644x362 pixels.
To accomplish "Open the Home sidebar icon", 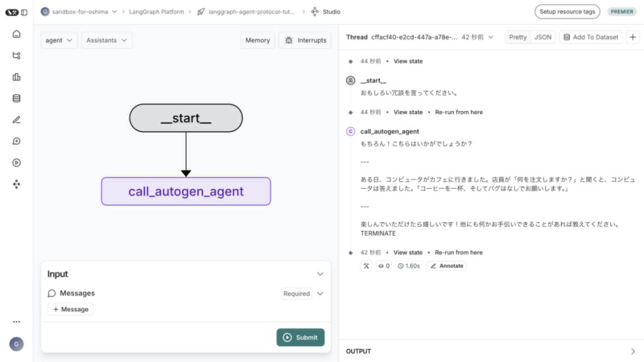I will (16, 34).
